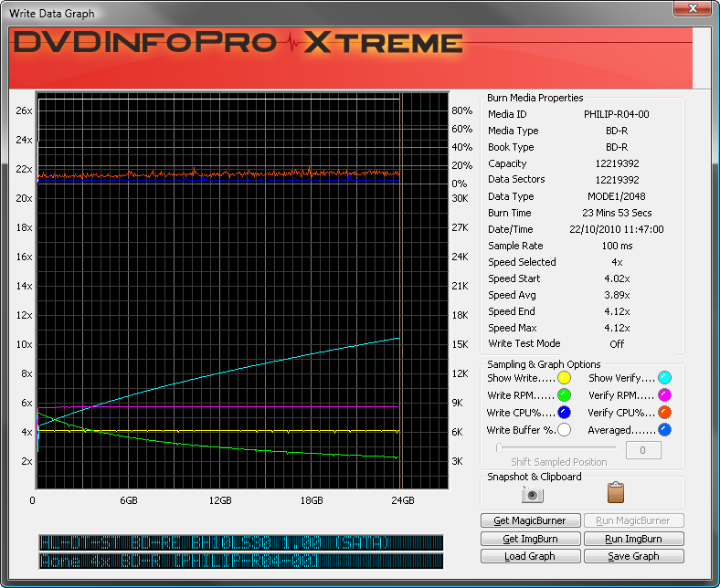Viewport: 720px width, 588px height.
Task: Toggle the blue Write CPU% indicator
Action: [564, 412]
